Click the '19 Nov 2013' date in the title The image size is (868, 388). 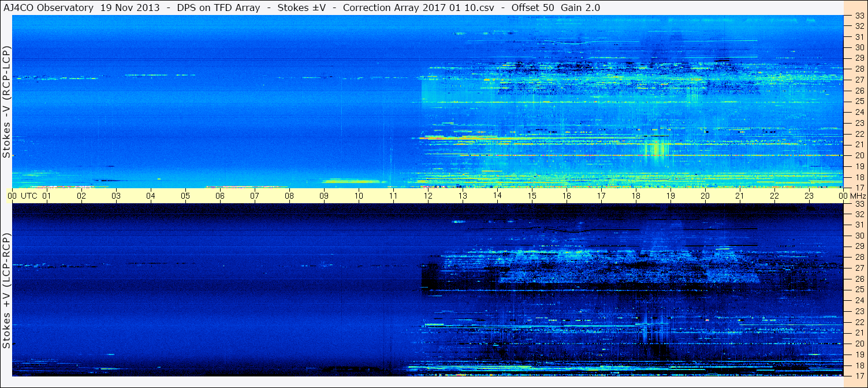(x=131, y=8)
